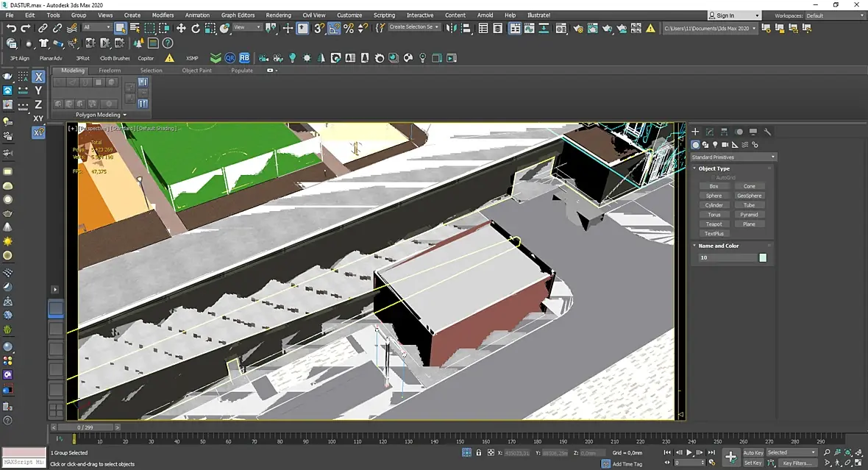This screenshot has height=470, width=868.
Task: Select the Select and Move tool
Action: pos(181,28)
